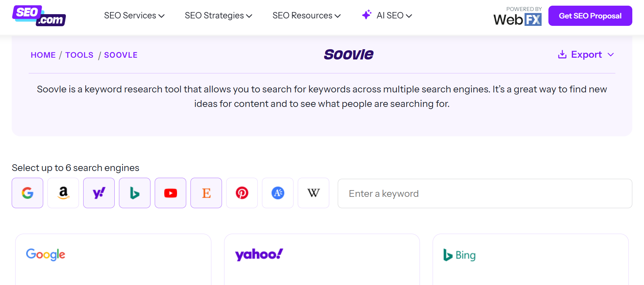Click the SEO.com logo
Image resolution: width=644 pixels, height=285 pixels.
[x=39, y=16]
